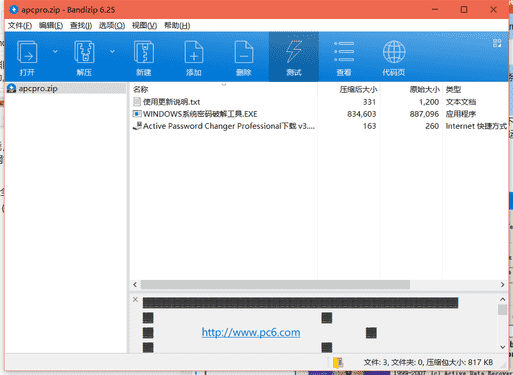This screenshot has height=375, width=513.
Task: Open the http://www.pc6.com link
Action: [x=251, y=332]
